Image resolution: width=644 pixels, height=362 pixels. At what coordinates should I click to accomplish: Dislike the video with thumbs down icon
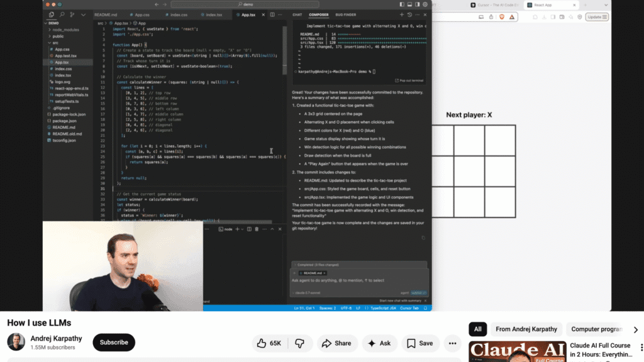coord(300,343)
